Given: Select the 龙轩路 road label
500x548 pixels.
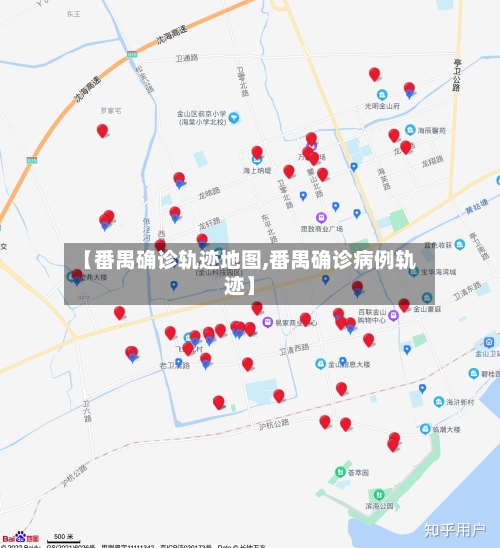Looking at the screenshot, I should (x=210, y=223).
